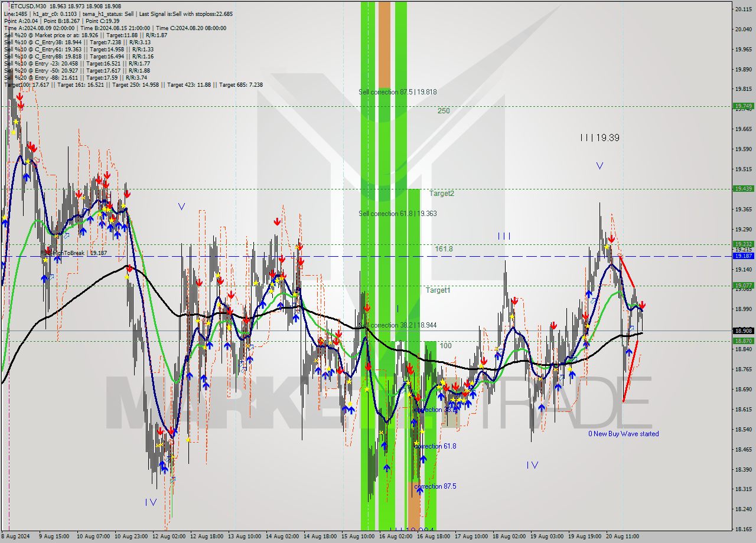
Task: Select the green 19.077 price tag
Action: click(x=743, y=286)
